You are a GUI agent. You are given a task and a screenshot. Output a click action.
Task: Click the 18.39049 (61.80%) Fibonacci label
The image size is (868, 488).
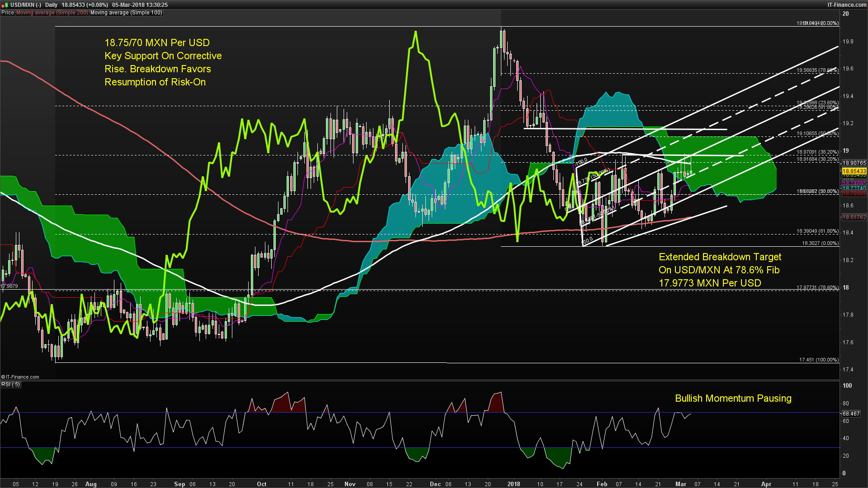[817, 231]
